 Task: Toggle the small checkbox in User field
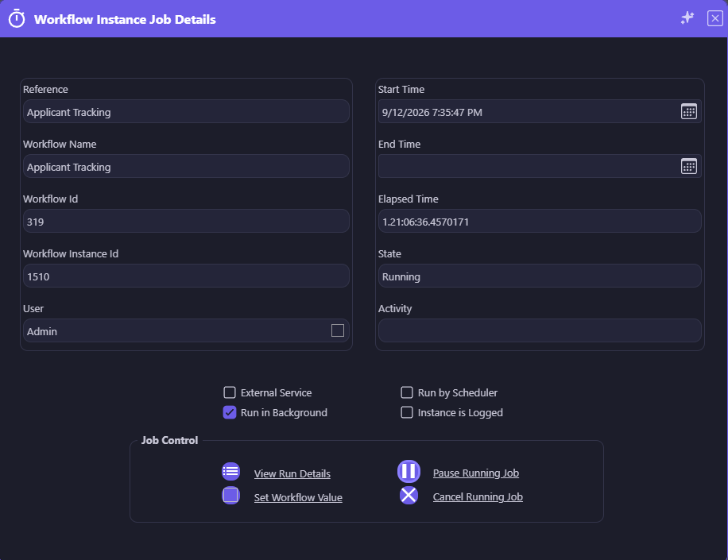click(338, 330)
